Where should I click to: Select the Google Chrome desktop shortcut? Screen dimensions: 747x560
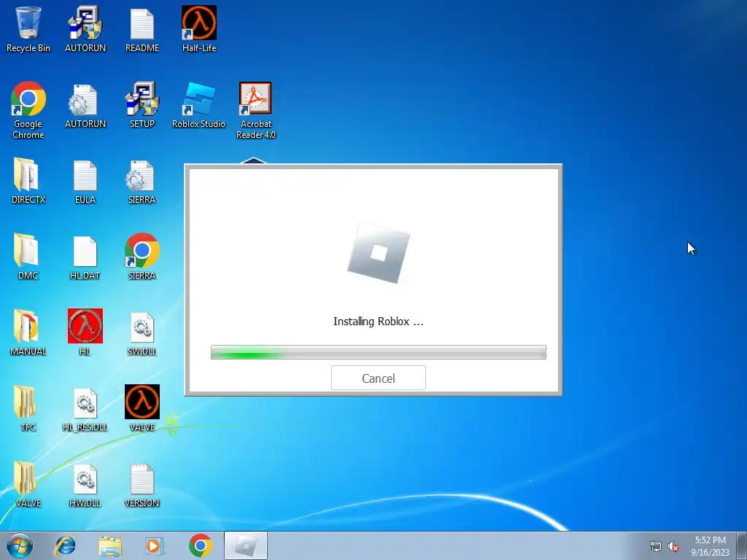click(x=28, y=110)
